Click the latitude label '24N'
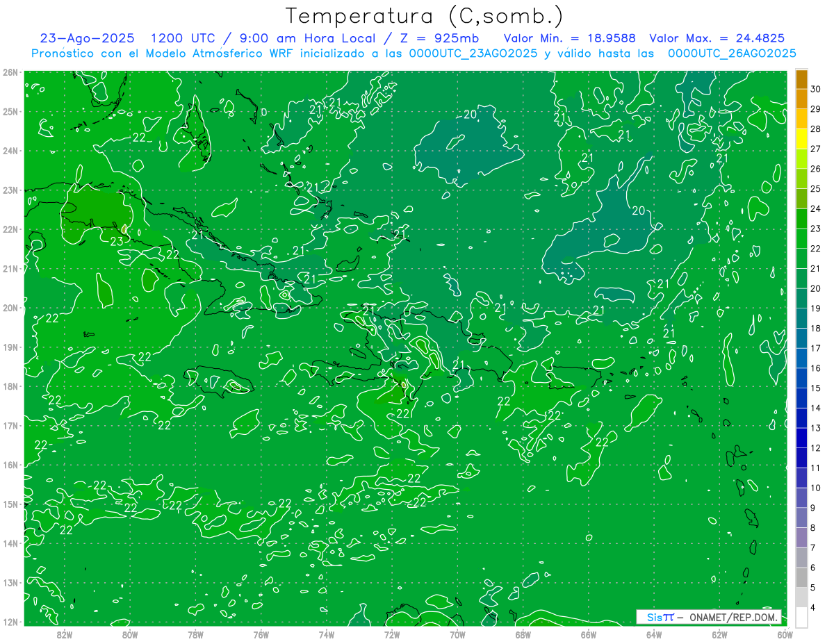The height and width of the screenshot is (644, 834). pos(10,151)
